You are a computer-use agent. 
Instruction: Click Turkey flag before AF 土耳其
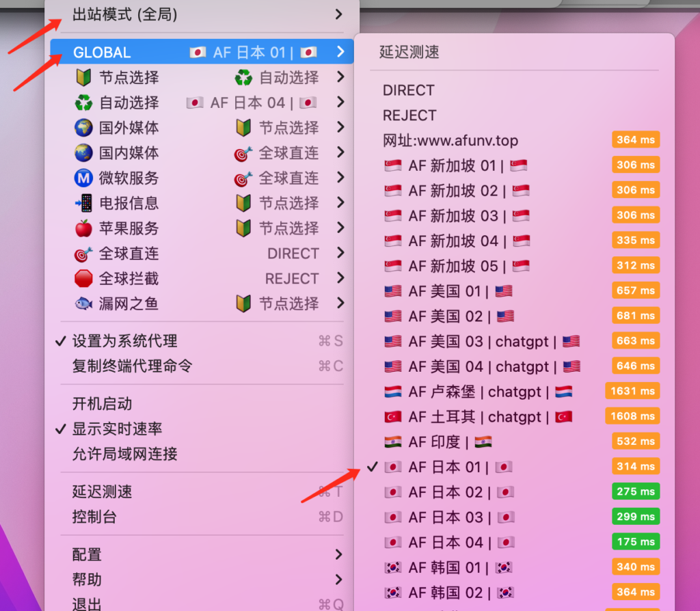393,417
